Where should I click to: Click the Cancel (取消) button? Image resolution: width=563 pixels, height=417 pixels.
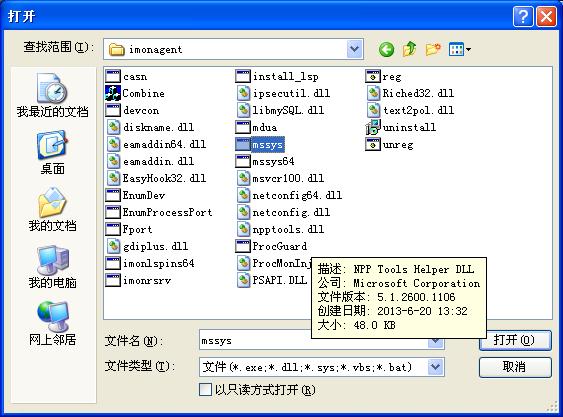point(515,367)
